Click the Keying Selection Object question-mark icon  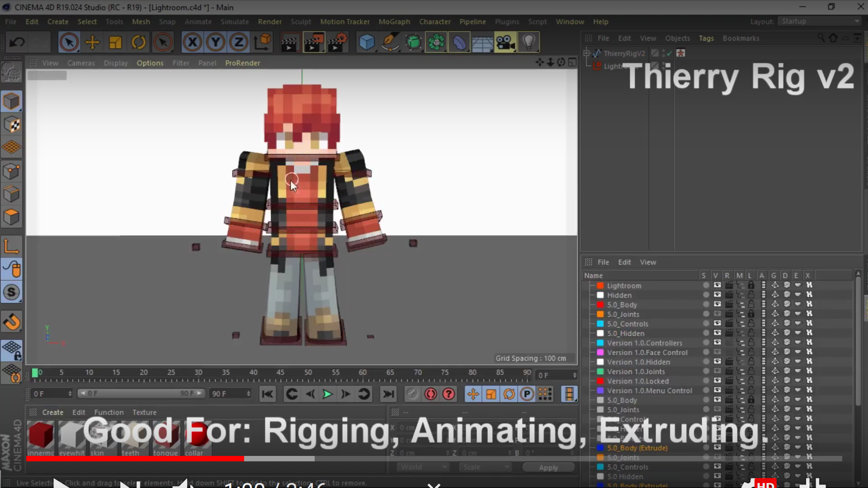[x=449, y=394]
